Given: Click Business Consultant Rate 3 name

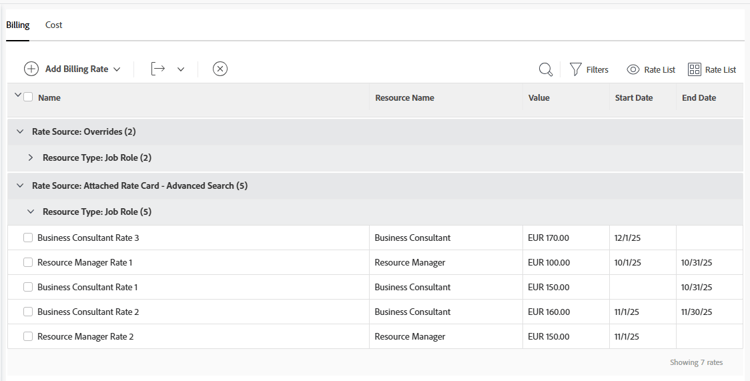Looking at the screenshot, I should coord(88,238).
